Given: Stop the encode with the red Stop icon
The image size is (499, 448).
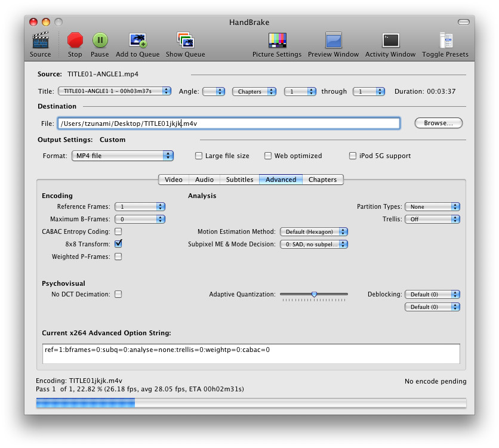Looking at the screenshot, I should (75, 40).
